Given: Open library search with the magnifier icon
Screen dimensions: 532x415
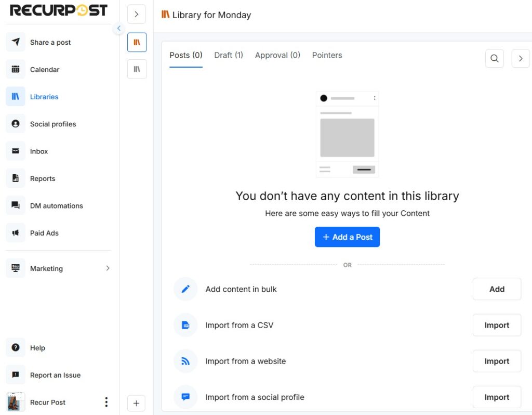Looking at the screenshot, I should coord(494,58).
